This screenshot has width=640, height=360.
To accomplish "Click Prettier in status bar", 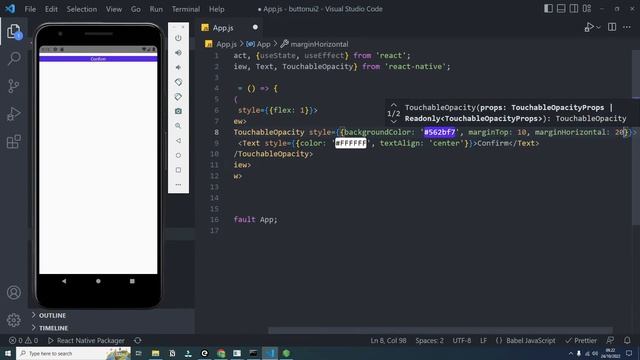I will (581, 340).
